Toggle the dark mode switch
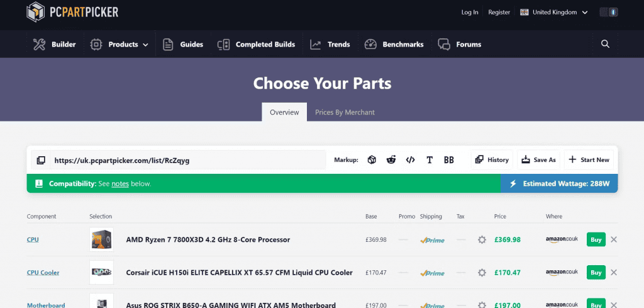This screenshot has height=308, width=644. pos(609,13)
